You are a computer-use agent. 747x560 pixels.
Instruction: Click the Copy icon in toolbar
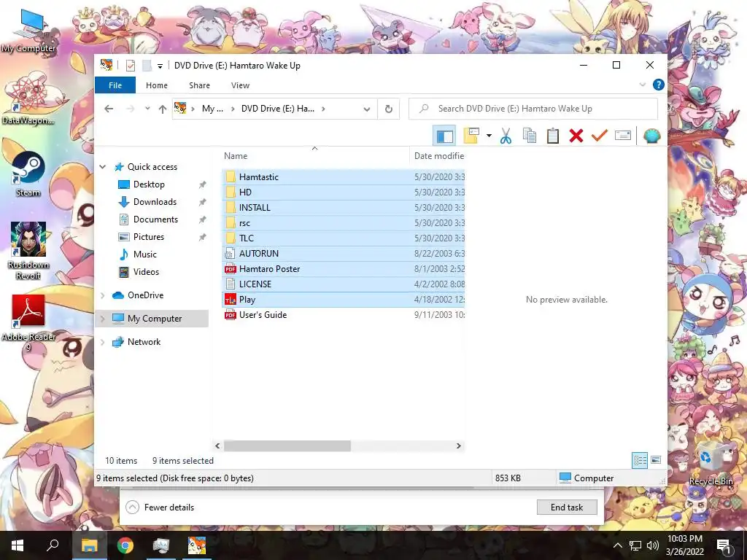[x=530, y=136]
